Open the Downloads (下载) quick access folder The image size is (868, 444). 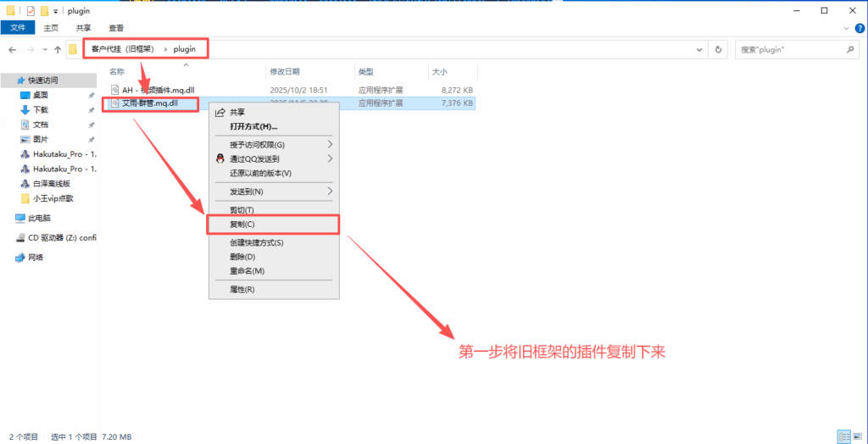pyautogui.click(x=41, y=109)
